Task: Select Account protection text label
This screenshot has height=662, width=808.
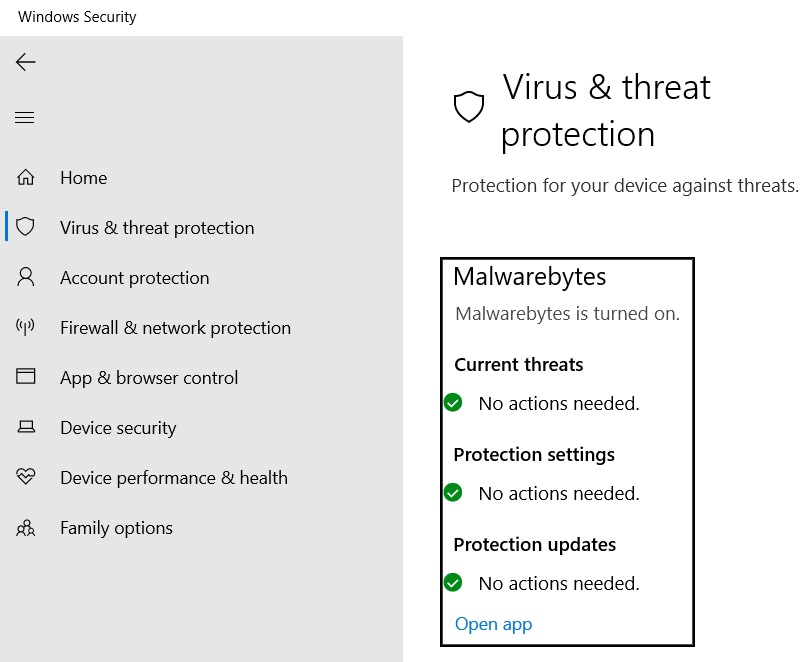Action: [x=134, y=278]
